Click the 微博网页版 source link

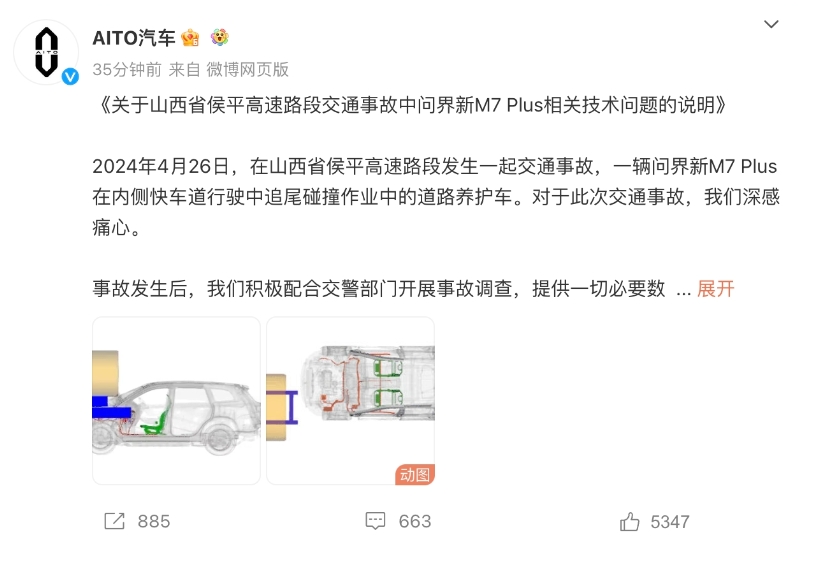(247, 70)
